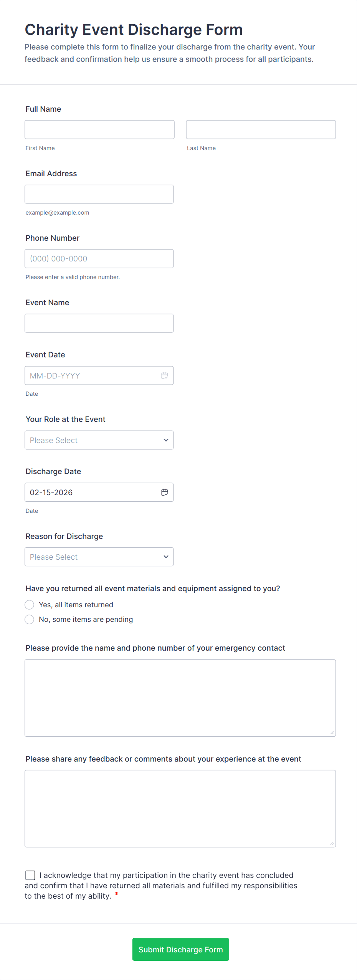Click the Charity Event Discharge Form heading

pyautogui.click(x=134, y=30)
